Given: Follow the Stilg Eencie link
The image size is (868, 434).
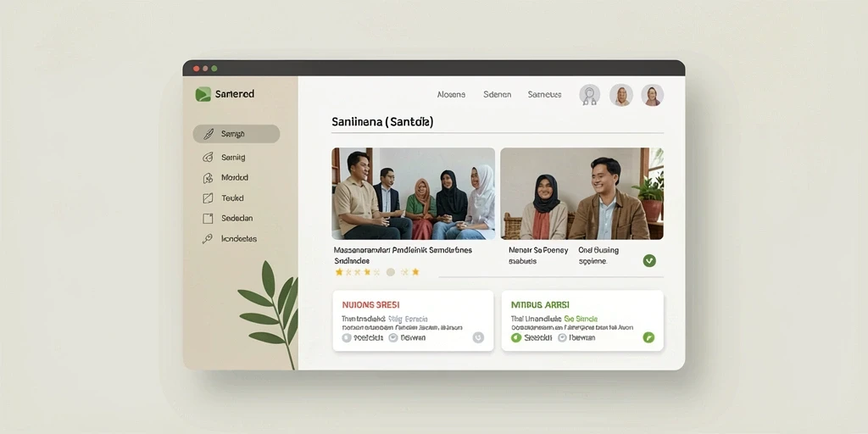Looking at the screenshot, I should point(408,319).
